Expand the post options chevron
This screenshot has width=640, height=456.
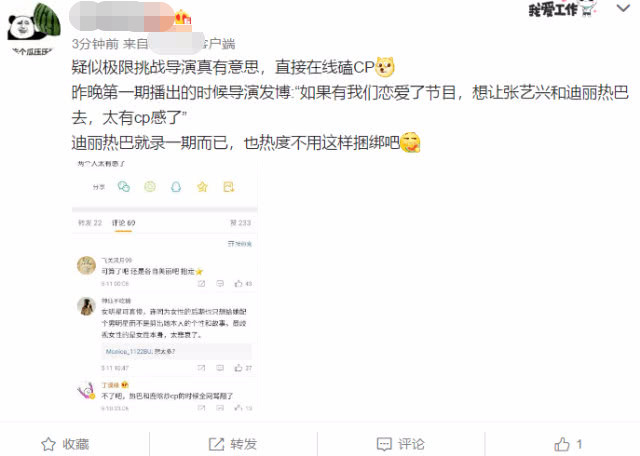coord(623,8)
